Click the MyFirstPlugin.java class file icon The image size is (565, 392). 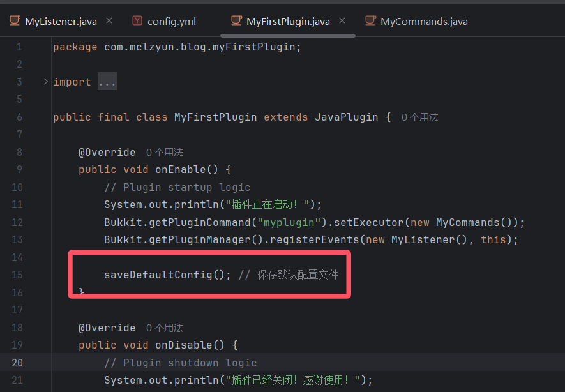coord(236,20)
